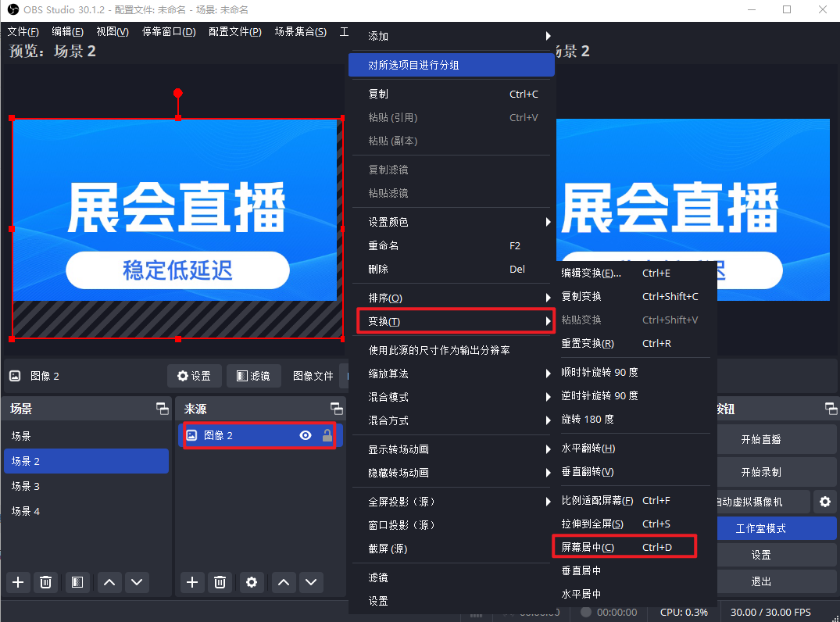Image resolution: width=840 pixels, height=622 pixels.
Task: Open scene filters icon in Scenes toolbar
Action: (x=76, y=582)
